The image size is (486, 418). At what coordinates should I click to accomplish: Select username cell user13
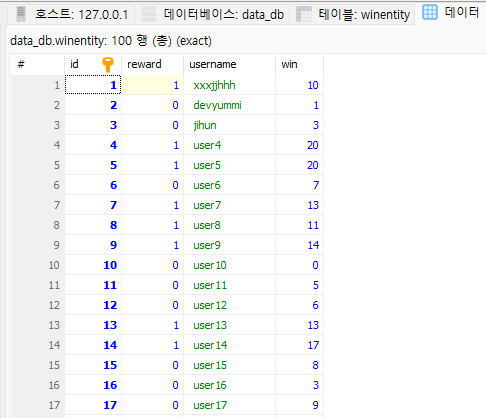229,325
